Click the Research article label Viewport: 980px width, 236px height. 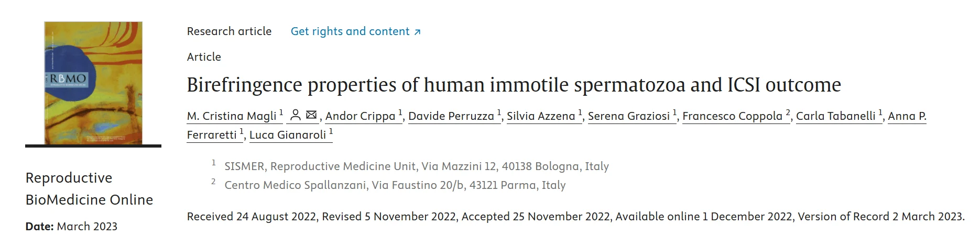[x=229, y=31]
